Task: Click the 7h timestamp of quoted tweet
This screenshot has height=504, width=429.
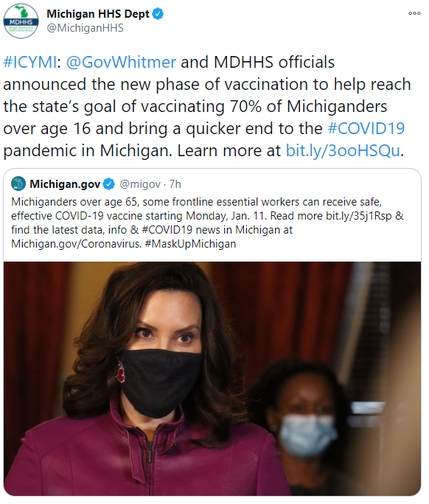Action: (175, 184)
